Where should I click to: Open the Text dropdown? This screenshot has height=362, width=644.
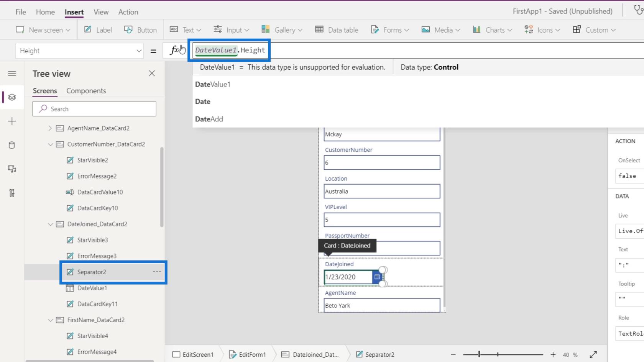[x=185, y=30]
